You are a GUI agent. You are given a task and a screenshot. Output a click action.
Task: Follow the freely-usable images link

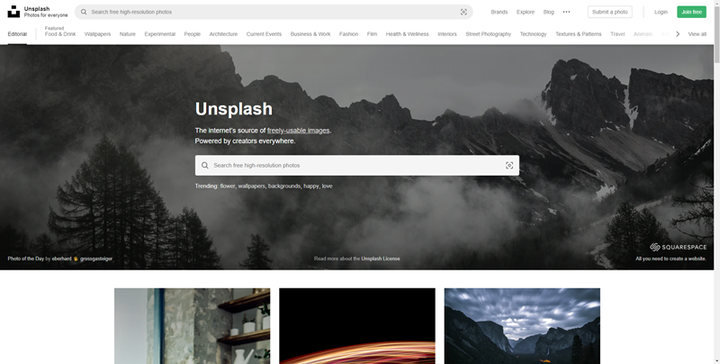tap(298, 130)
